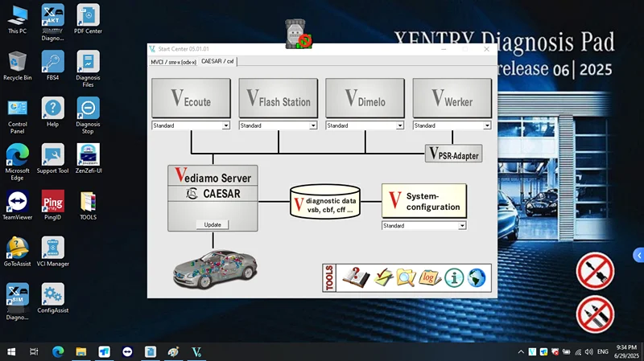Open the folder search tool icon
Image resolution: width=644 pixels, height=361 pixels.
pyautogui.click(x=407, y=277)
